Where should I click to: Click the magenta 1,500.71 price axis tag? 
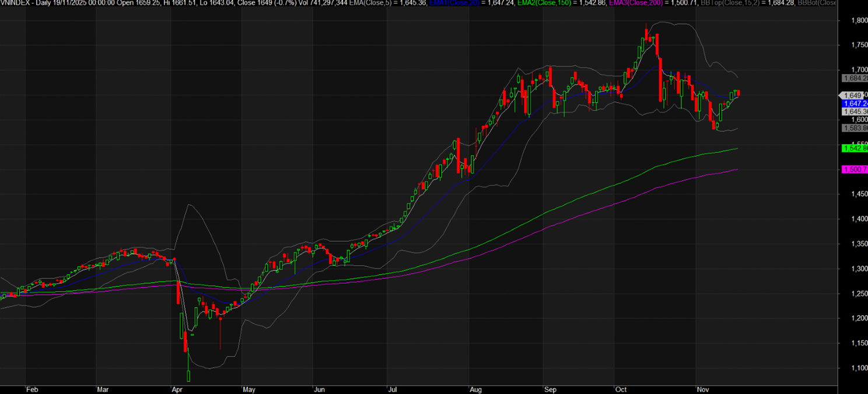854,169
